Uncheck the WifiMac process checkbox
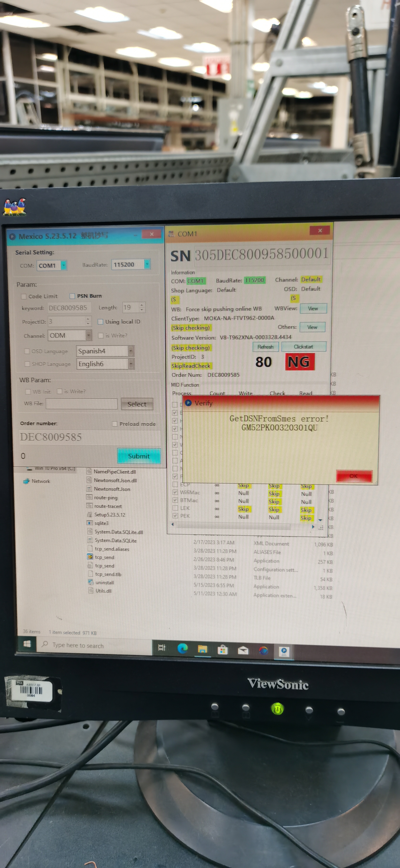This screenshot has width=400, height=868. 175,492
